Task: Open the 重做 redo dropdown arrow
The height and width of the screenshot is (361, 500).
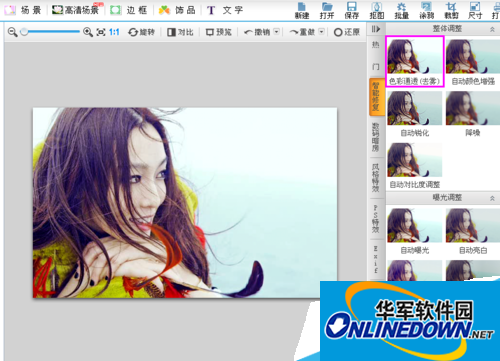Action: (321, 32)
